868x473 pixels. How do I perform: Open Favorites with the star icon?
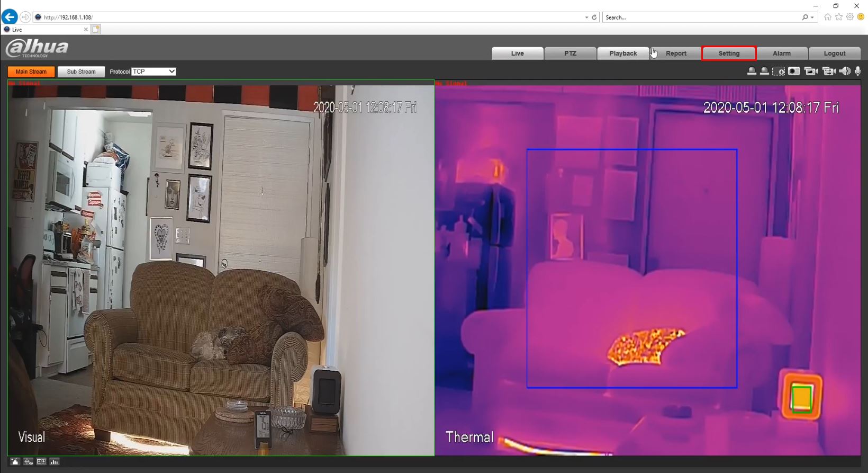click(839, 17)
